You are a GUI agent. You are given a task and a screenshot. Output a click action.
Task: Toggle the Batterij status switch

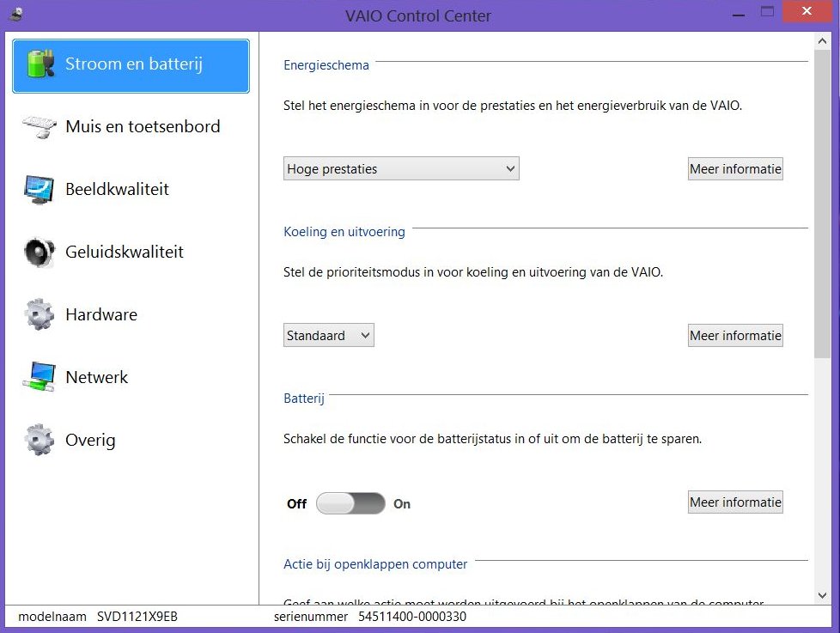pos(350,503)
